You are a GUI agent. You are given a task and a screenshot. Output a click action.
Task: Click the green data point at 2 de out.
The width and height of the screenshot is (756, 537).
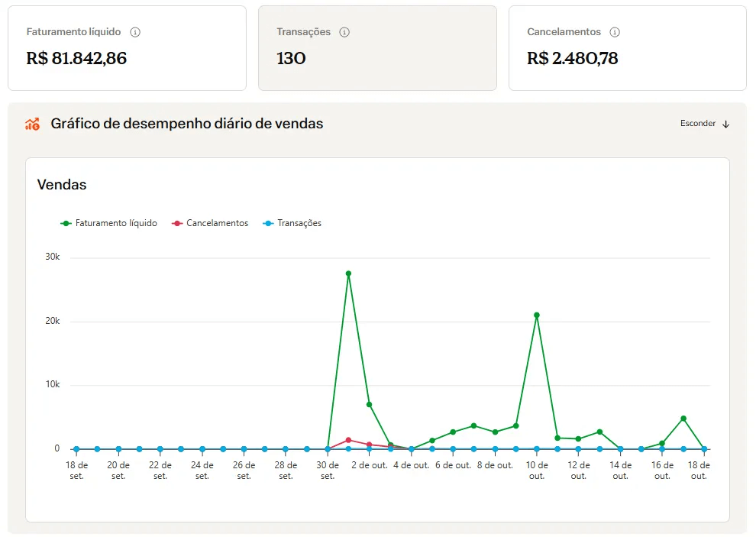coord(370,404)
